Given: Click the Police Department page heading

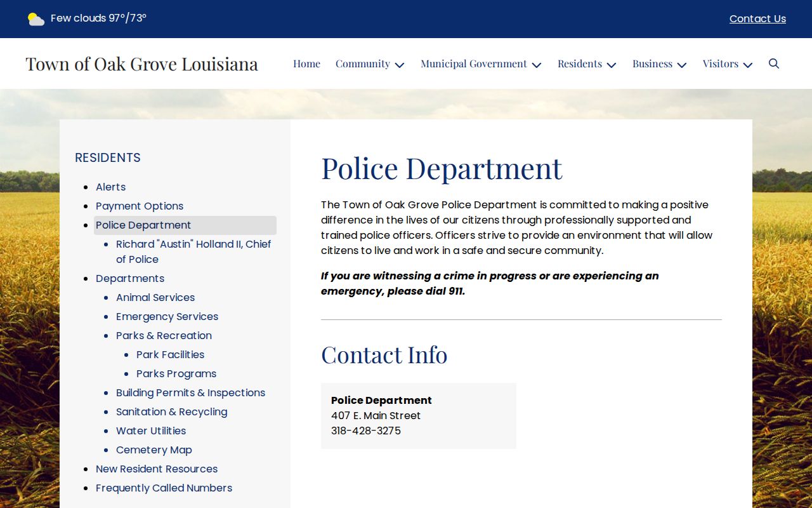Looking at the screenshot, I should click(442, 168).
